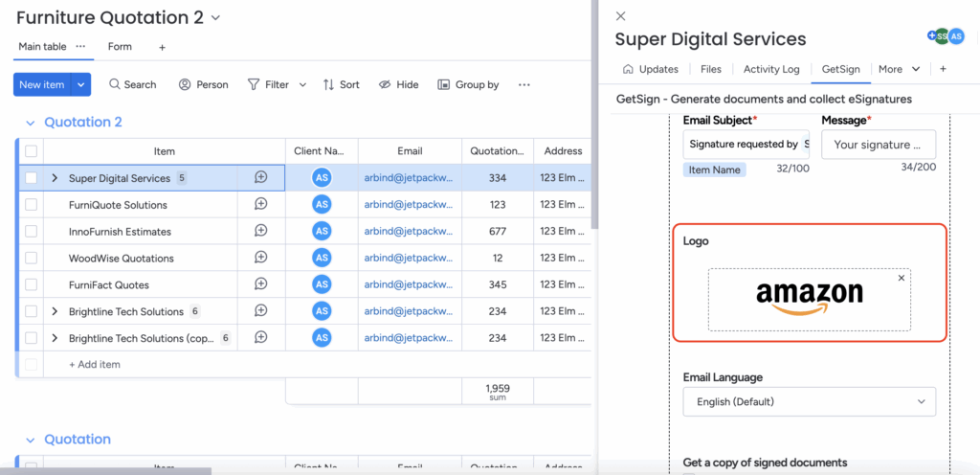Click client avatar AS in InnoFurnish Estimates row
The height and width of the screenshot is (475, 980).
click(x=322, y=231)
